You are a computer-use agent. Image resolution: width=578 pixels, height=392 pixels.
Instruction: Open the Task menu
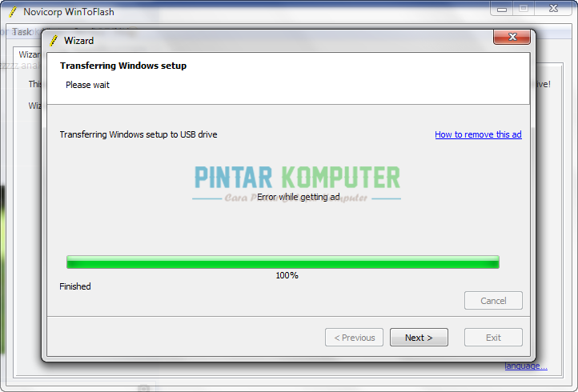point(22,32)
